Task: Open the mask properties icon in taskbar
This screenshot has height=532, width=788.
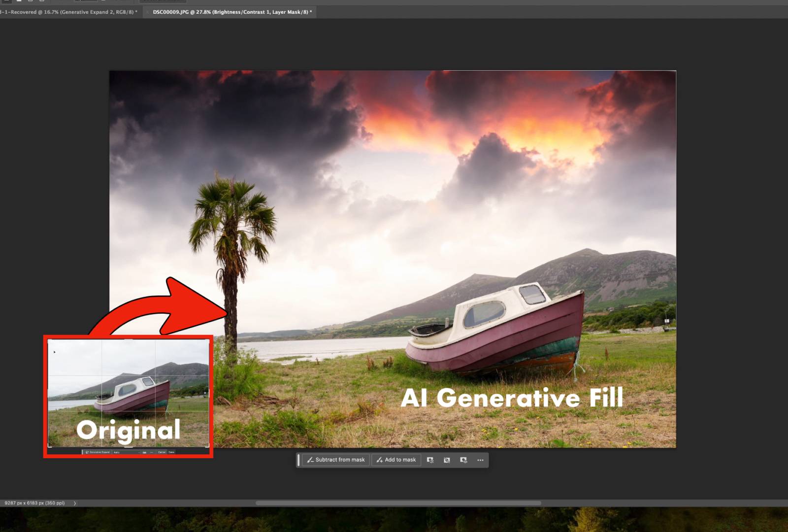Action: click(463, 460)
